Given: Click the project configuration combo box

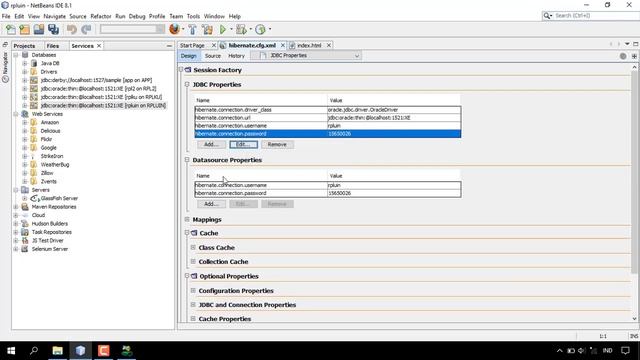Looking at the screenshot, I should click(133, 29).
